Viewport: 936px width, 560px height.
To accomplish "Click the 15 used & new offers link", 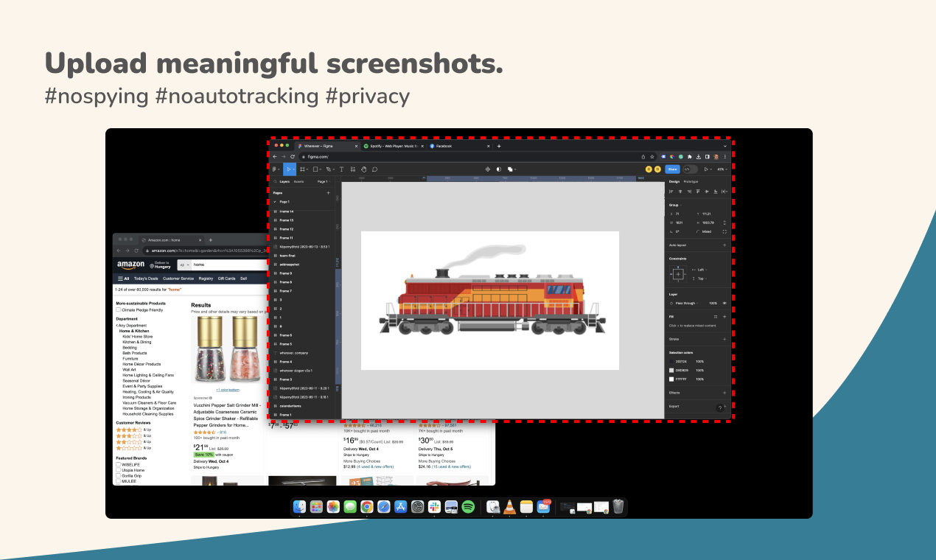I will [450, 466].
